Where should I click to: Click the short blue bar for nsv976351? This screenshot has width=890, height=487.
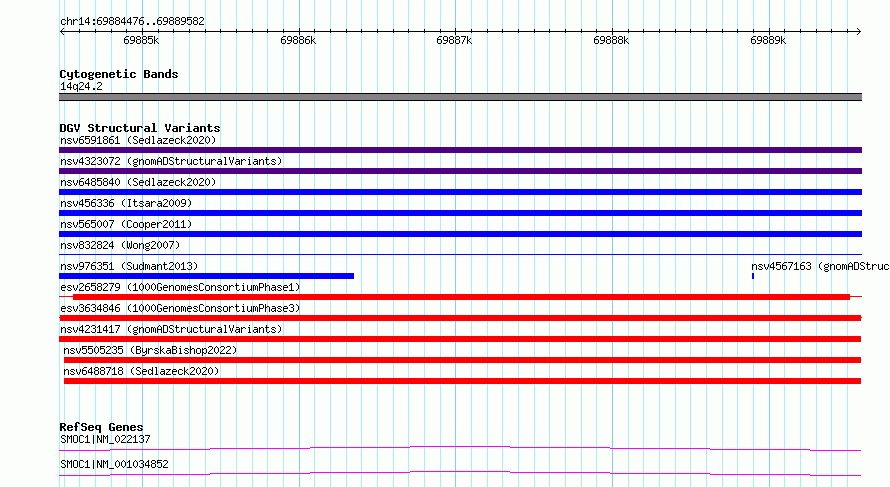pyautogui.click(x=207, y=276)
